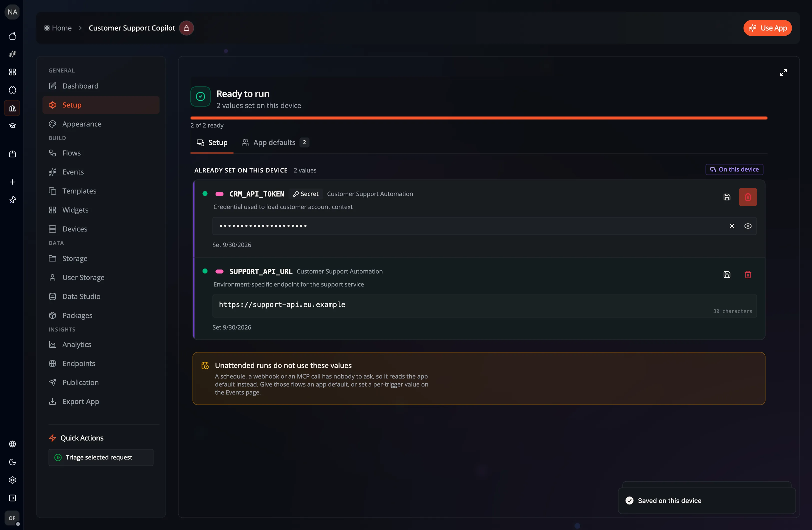The height and width of the screenshot is (530, 812).
Task: Click the Quick Actions heading
Action: [x=81, y=438]
